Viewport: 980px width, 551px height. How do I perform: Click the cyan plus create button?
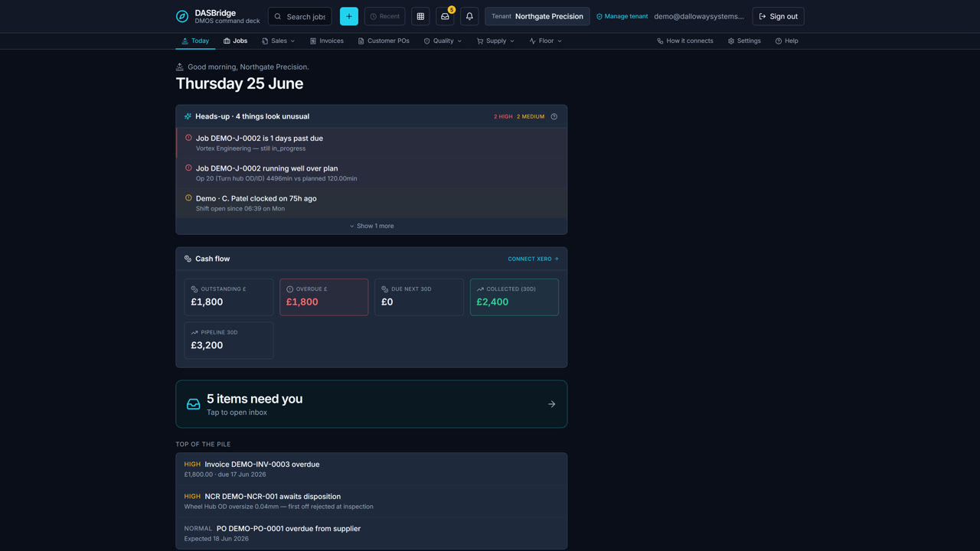click(x=349, y=16)
